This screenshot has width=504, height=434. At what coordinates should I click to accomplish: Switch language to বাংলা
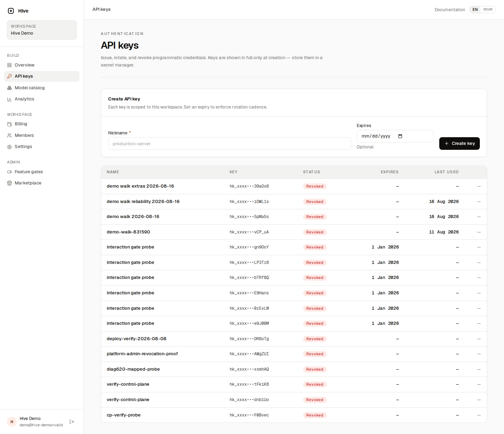tap(488, 10)
